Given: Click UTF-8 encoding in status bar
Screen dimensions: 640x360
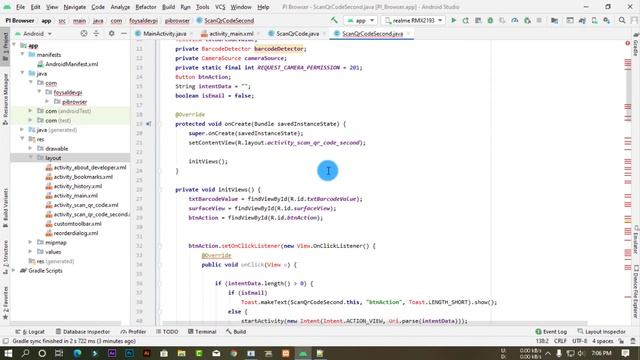Looking at the screenshot, I should tap(579, 341).
